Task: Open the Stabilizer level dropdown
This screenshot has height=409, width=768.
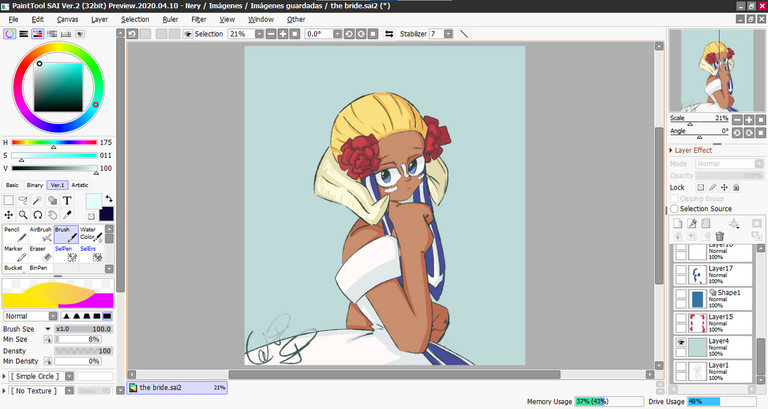Action: coord(448,34)
